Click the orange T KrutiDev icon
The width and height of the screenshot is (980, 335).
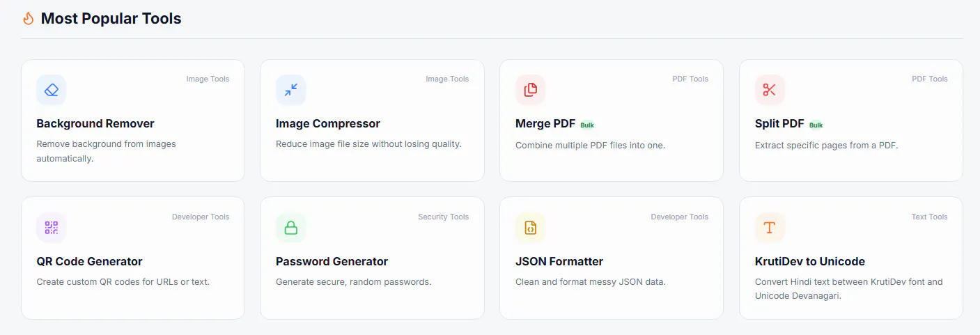pyautogui.click(x=770, y=228)
